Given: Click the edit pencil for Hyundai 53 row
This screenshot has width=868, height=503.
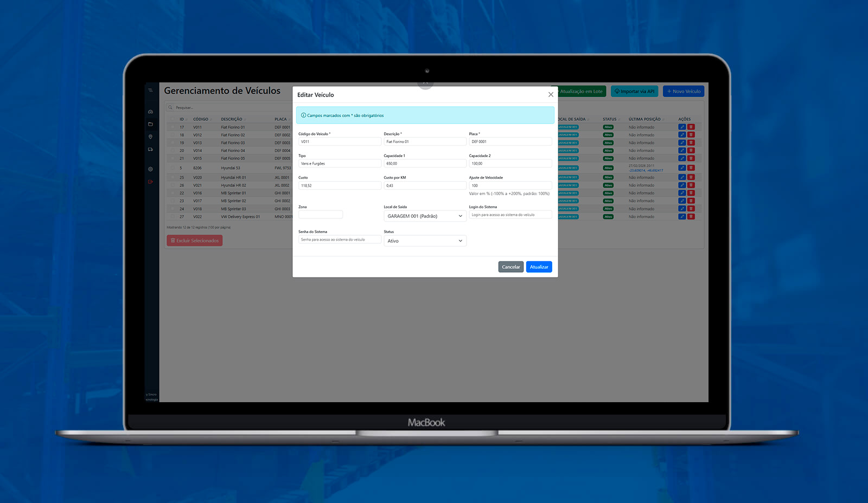Looking at the screenshot, I should click(682, 168).
